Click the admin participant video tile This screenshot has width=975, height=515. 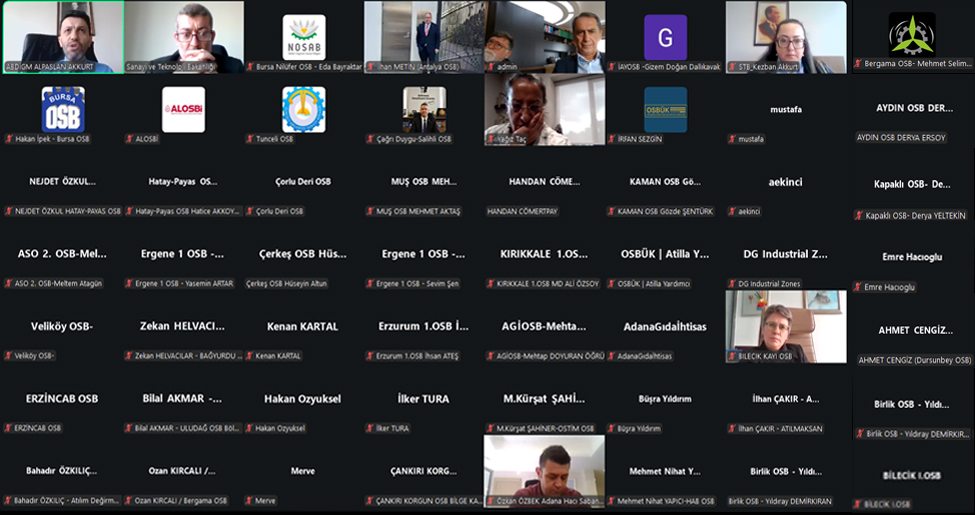coord(544,37)
